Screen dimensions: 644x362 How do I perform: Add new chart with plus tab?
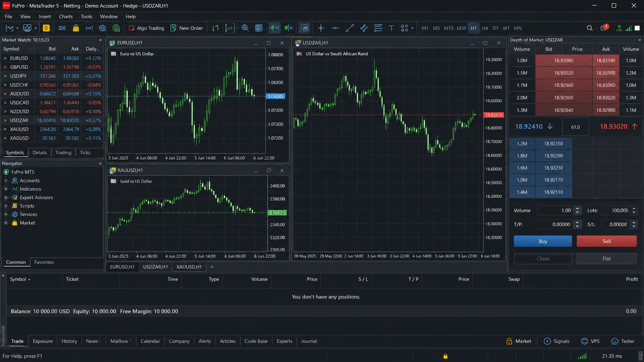pyautogui.click(x=212, y=267)
